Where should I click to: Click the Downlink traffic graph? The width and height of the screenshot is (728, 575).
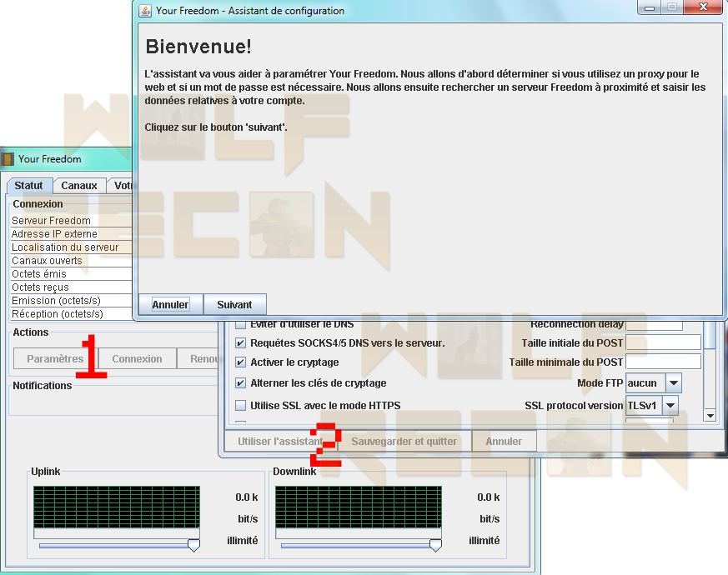pos(359,507)
